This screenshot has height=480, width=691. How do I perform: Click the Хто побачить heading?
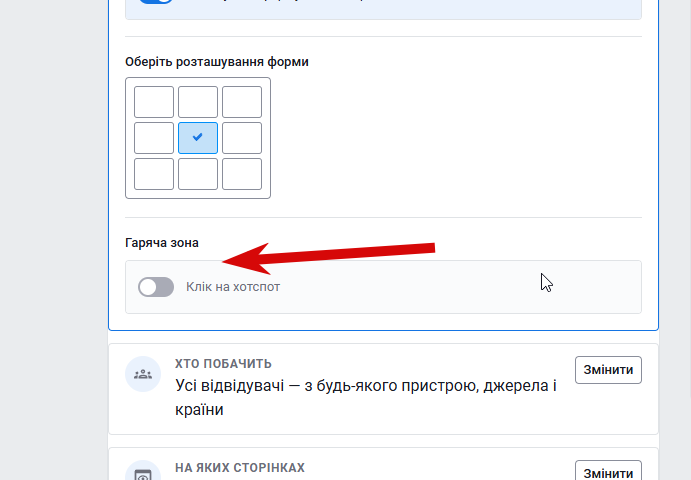[x=223, y=364]
